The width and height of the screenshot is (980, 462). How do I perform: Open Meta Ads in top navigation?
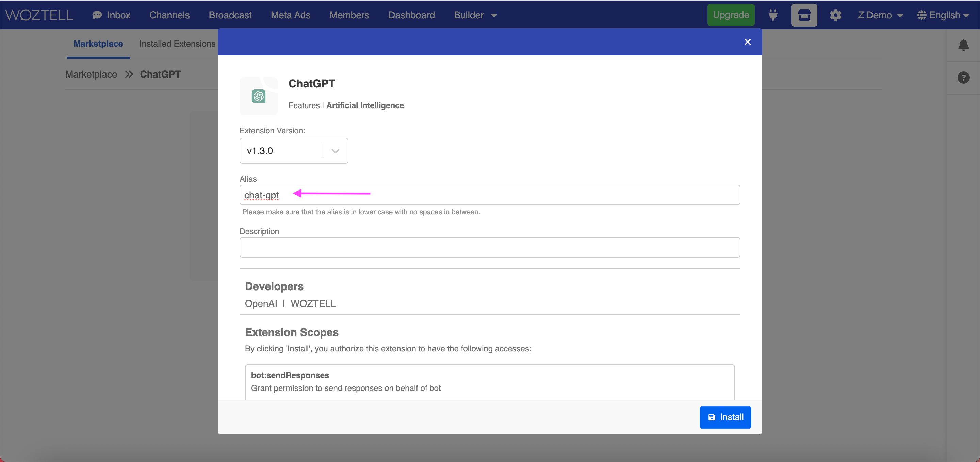[x=290, y=15]
